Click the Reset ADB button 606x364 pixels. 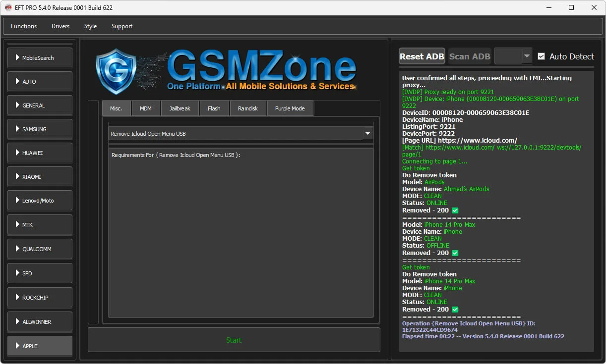(422, 56)
